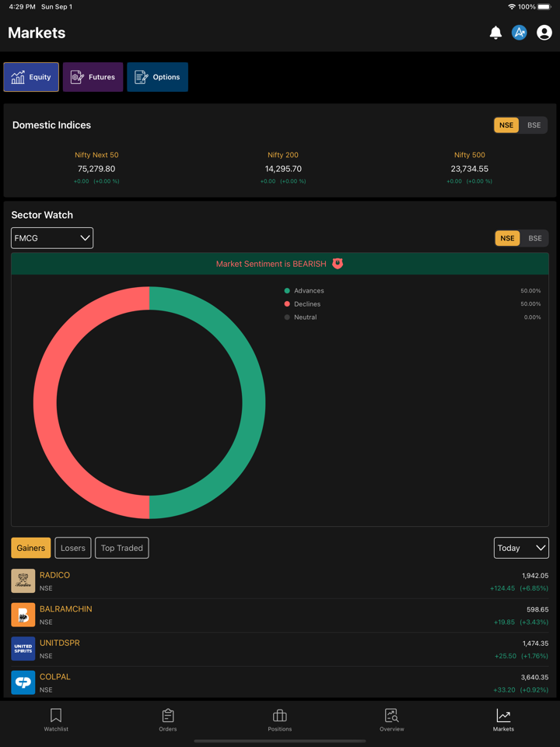Open Positions briefcase icon
The height and width of the screenshot is (747, 560).
click(x=280, y=720)
